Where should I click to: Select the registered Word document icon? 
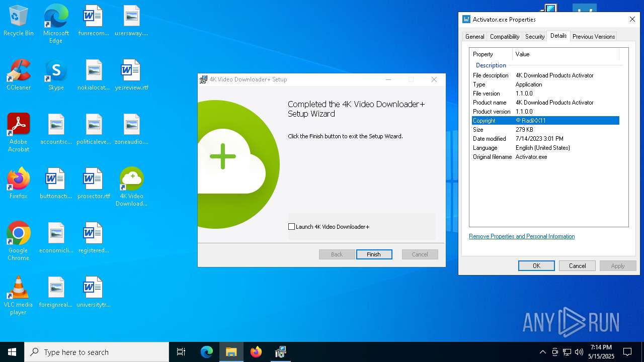tap(94, 238)
